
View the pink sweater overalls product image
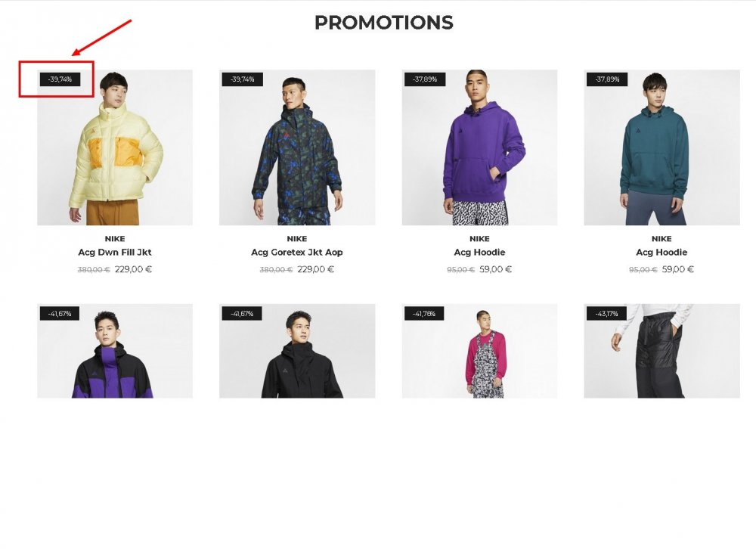[480, 351]
